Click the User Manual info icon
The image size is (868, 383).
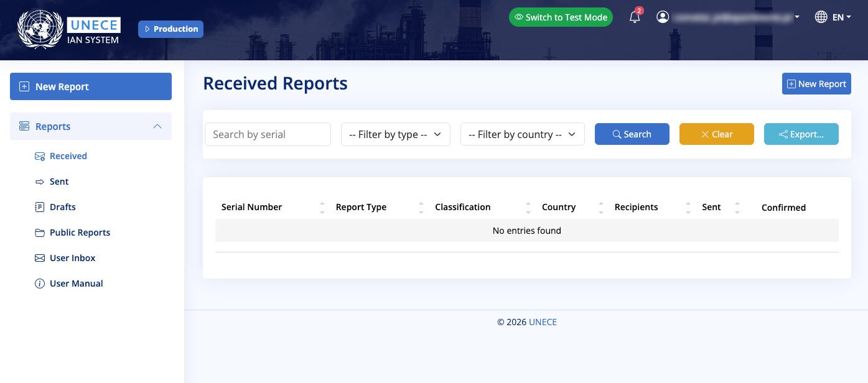[40, 284]
